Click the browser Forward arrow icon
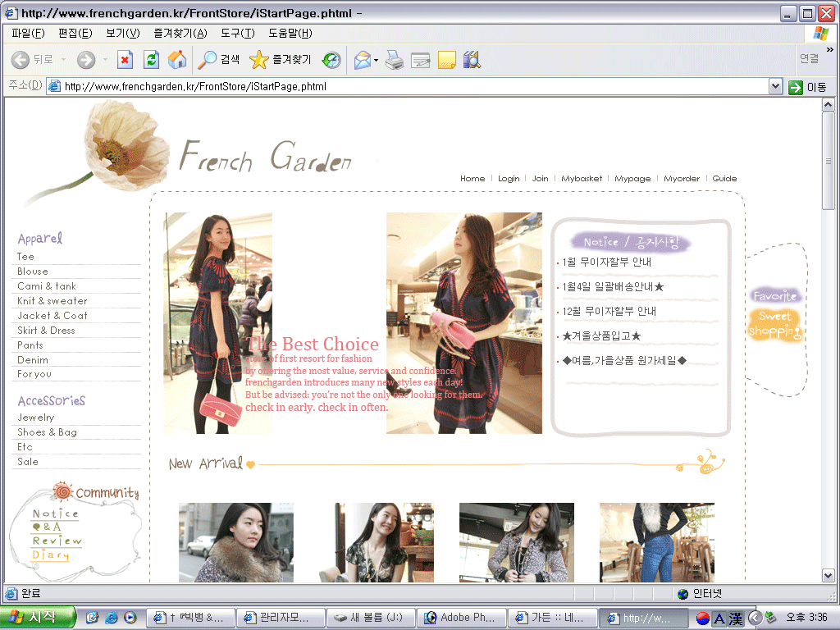 click(x=85, y=60)
